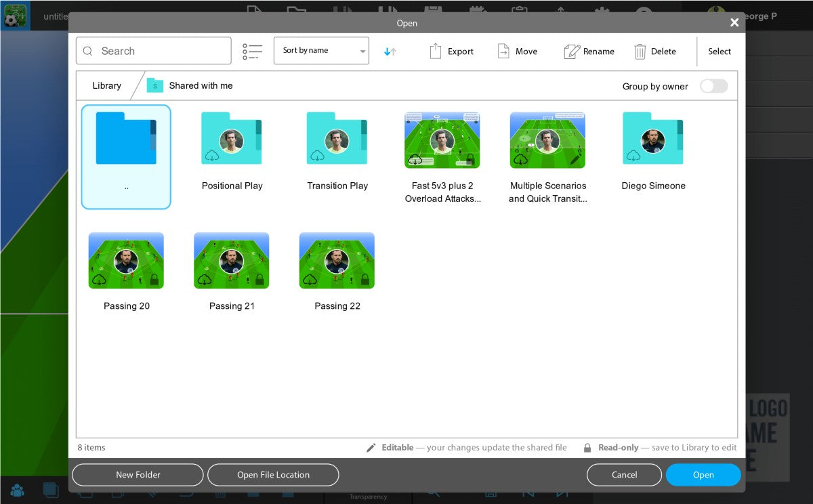
Task: Select the Shared with me breadcrumb
Action: point(200,86)
